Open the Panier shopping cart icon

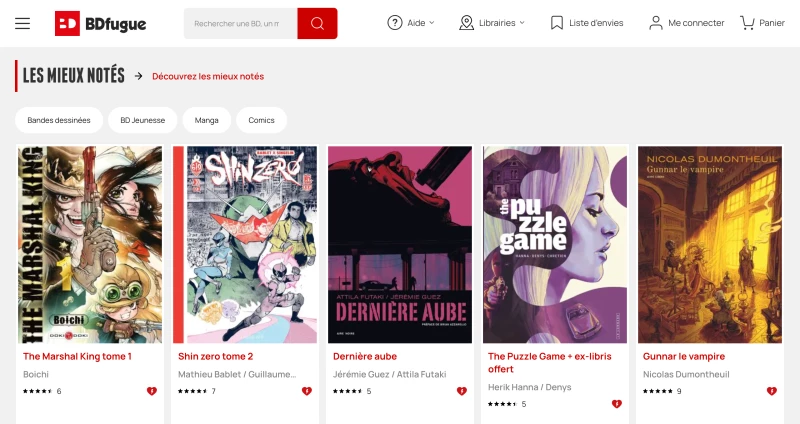click(747, 23)
